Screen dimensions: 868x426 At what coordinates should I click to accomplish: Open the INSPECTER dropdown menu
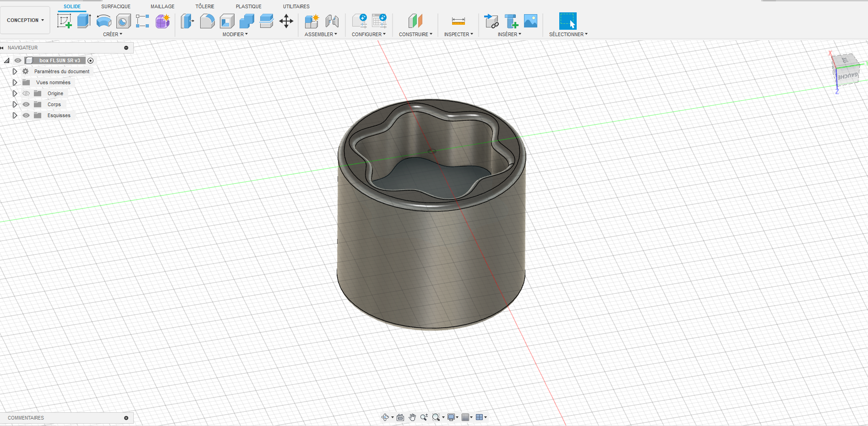(x=458, y=34)
